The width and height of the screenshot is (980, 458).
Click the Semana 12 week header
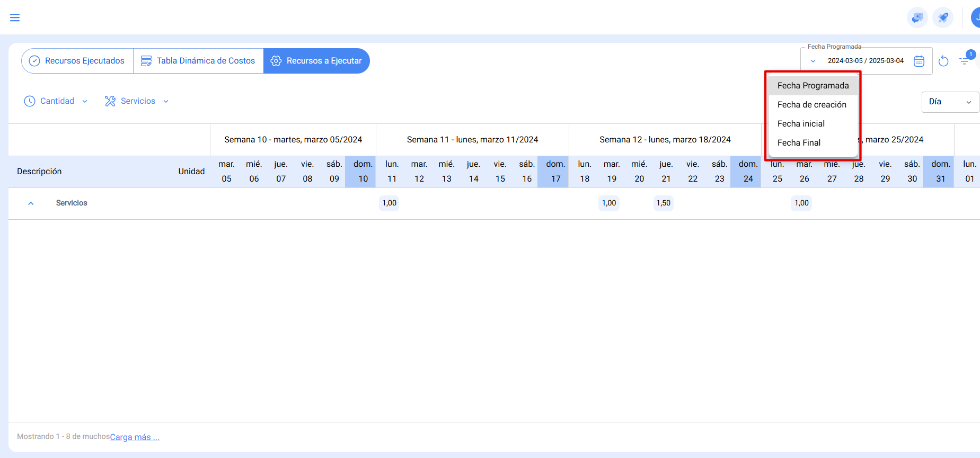coord(665,140)
